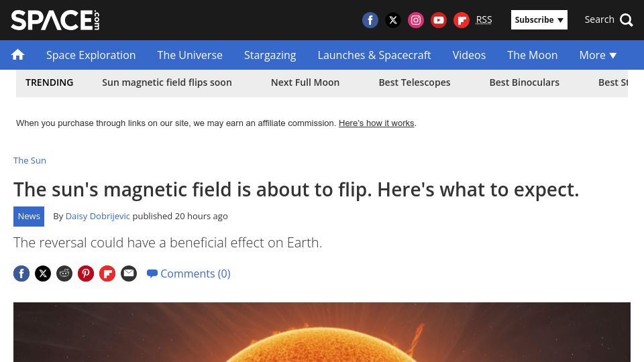This screenshot has height=362, width=644.
Task: Open Space.com Flipboard in header
Action: tap(462, 19)
